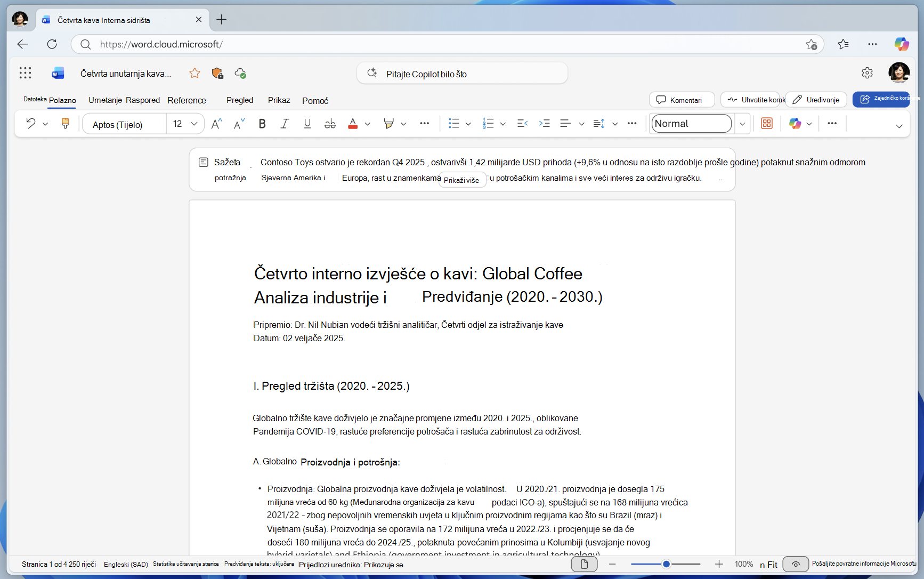Zoom out with the minus button
Viewport: 924px width, 579px height.
[x=612, y=564]
